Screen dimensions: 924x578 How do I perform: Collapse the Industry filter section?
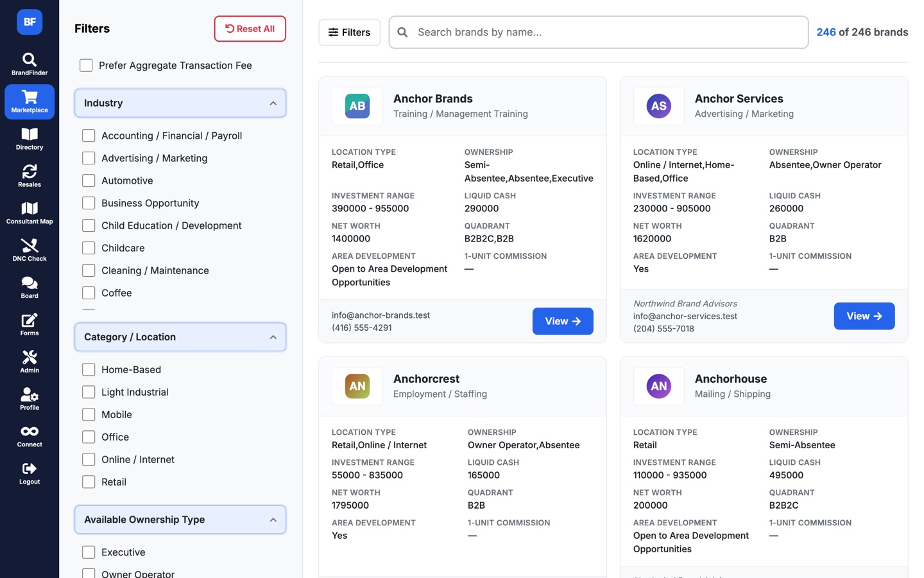pyautogui.click(x=180, y=103)
